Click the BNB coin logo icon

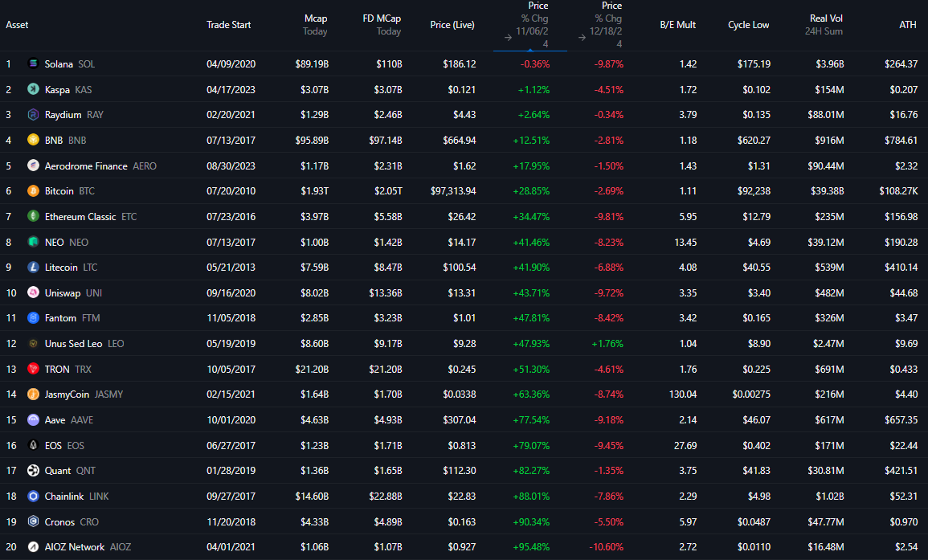(x=33, y=140)
